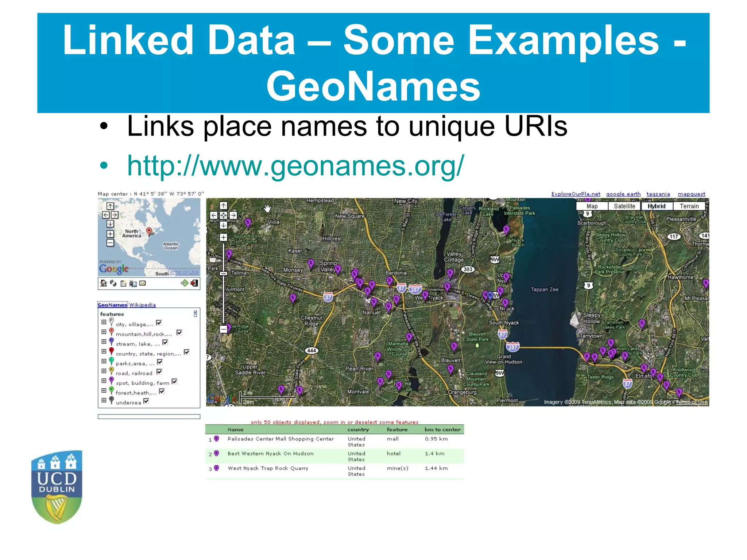
Task: Uncheck the city, village feature checkbox
Action: (159, 323)
